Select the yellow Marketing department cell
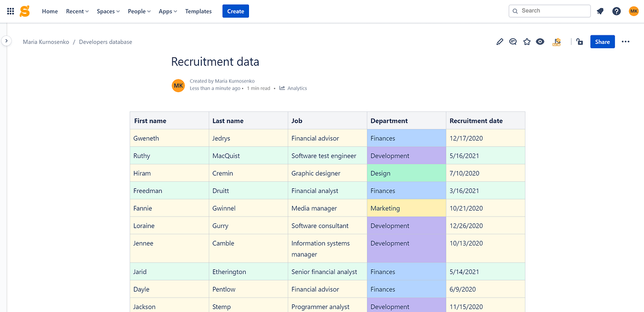 point(406,208)
